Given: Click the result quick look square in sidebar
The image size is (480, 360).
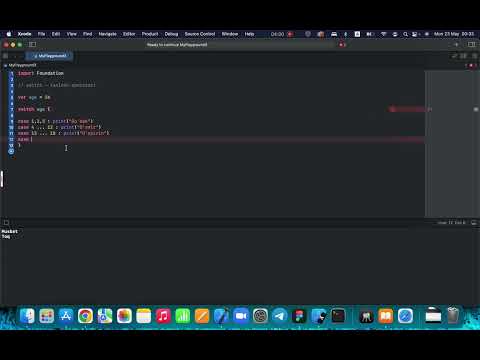Looking at the screenshot, I should [x=476, y=109].
